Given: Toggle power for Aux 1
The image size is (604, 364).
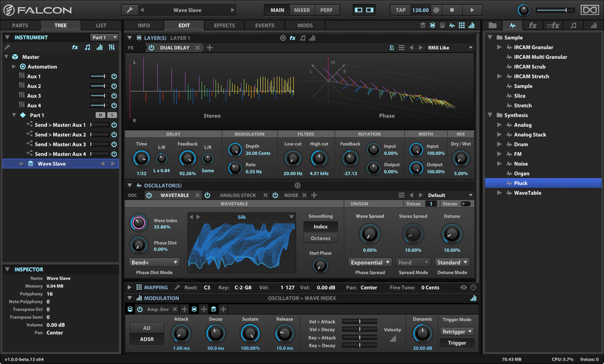Looking at the screenshot, I should point(114,76).
